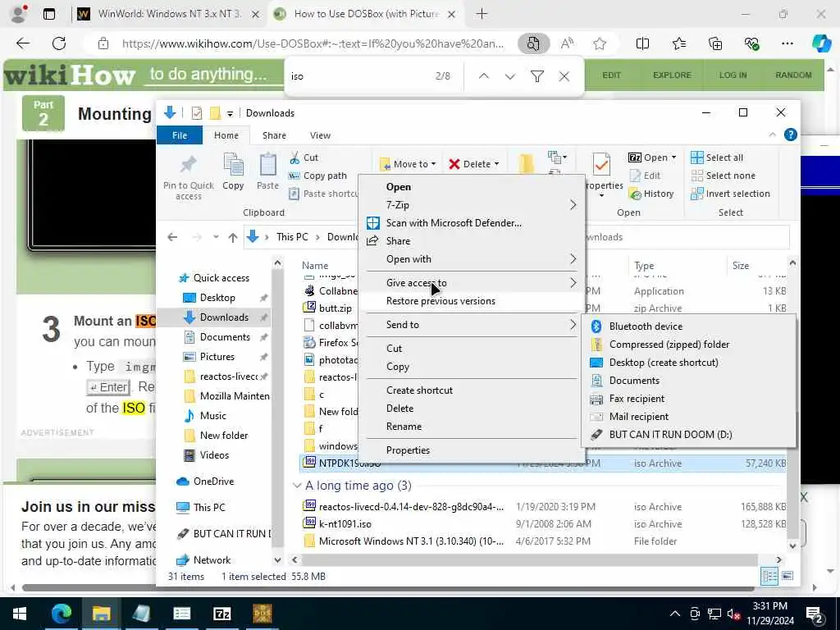Screen dimensions: 840x630
Task: Click the Copy icon in Clipboard group
Action: pyautogui.click(x=233, y=165)
